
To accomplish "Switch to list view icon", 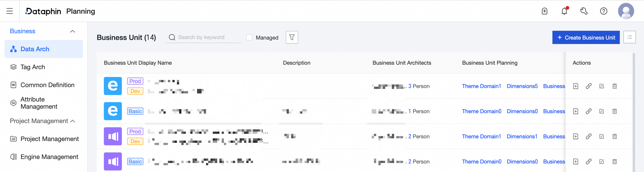I will (629, 37).
